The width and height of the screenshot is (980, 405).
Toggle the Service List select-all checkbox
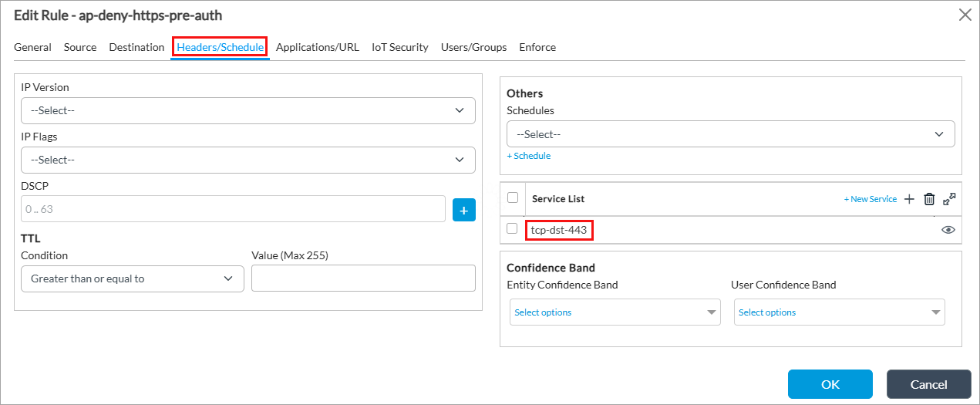[x=513, y=198]
